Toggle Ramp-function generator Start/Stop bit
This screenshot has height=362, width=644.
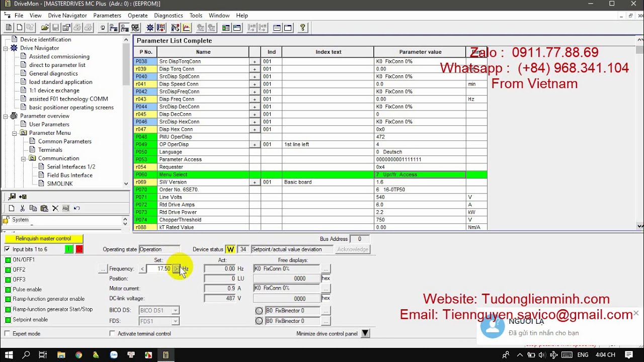[8, 310]
